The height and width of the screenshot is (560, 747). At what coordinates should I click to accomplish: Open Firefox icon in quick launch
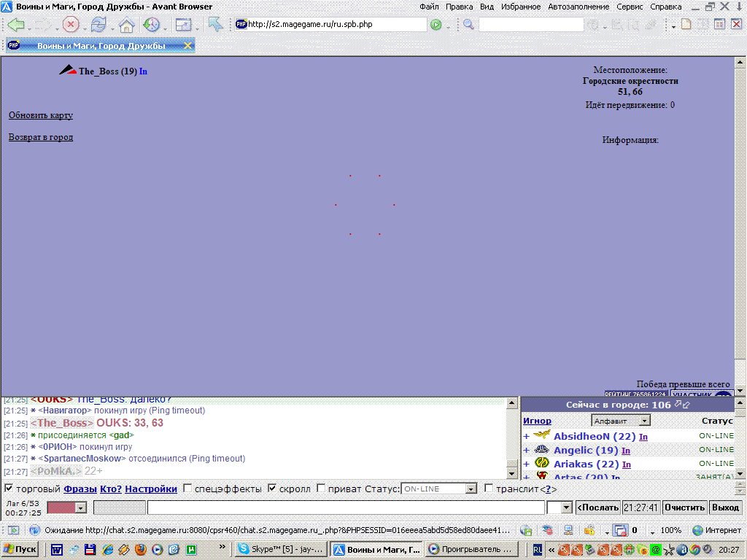(140, 550)
